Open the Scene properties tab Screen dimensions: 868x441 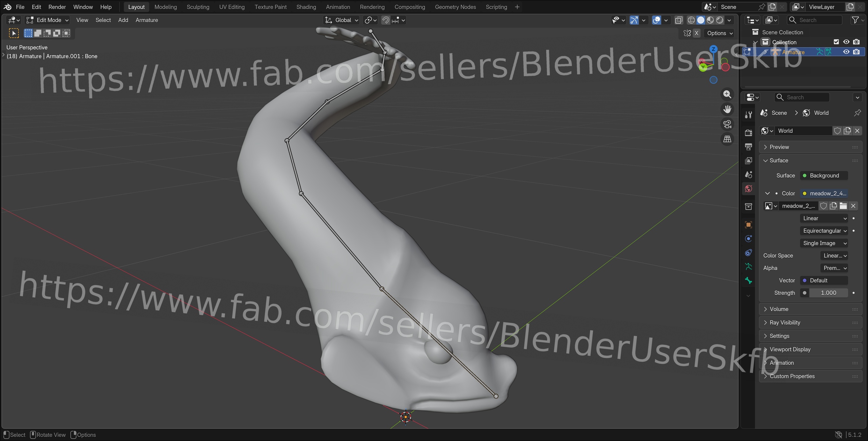(x=748, y=175)
